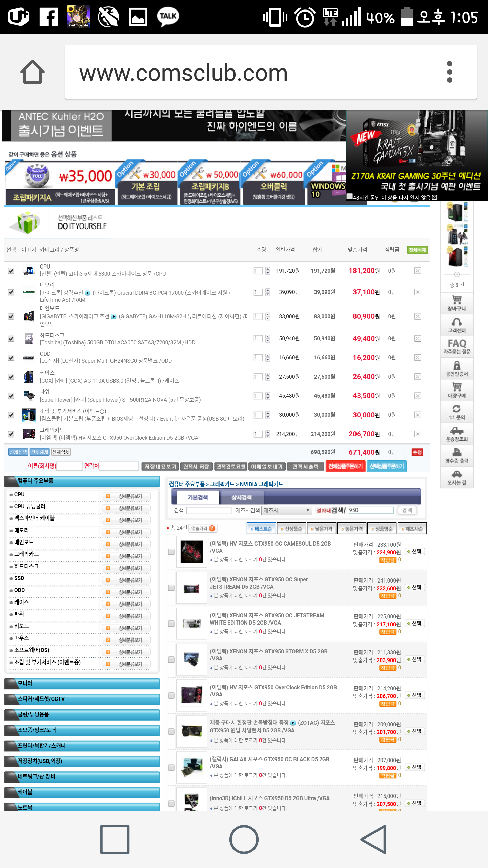
Task: Click the browser address bar
Action: click(271, 72)
